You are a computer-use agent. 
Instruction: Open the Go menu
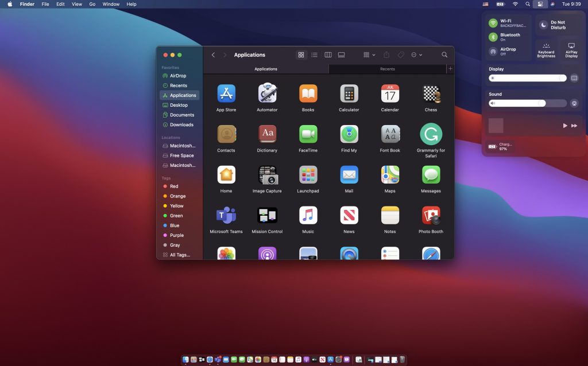[92, 4]
